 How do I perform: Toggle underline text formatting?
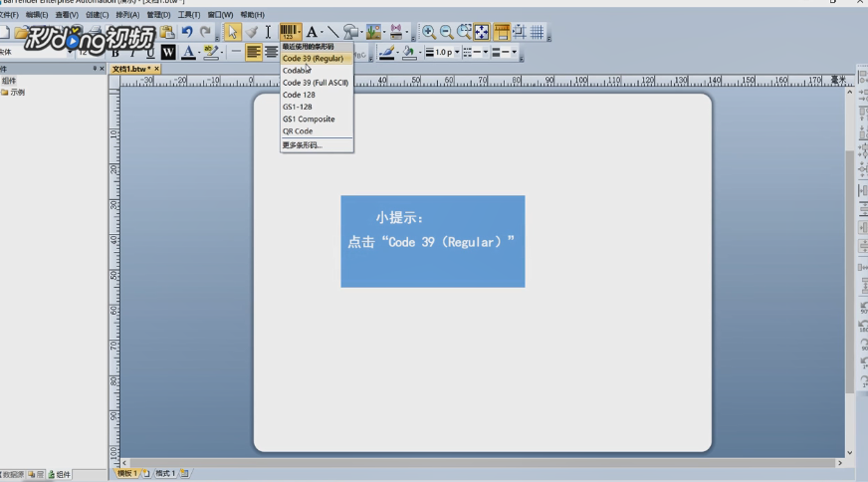150,53
